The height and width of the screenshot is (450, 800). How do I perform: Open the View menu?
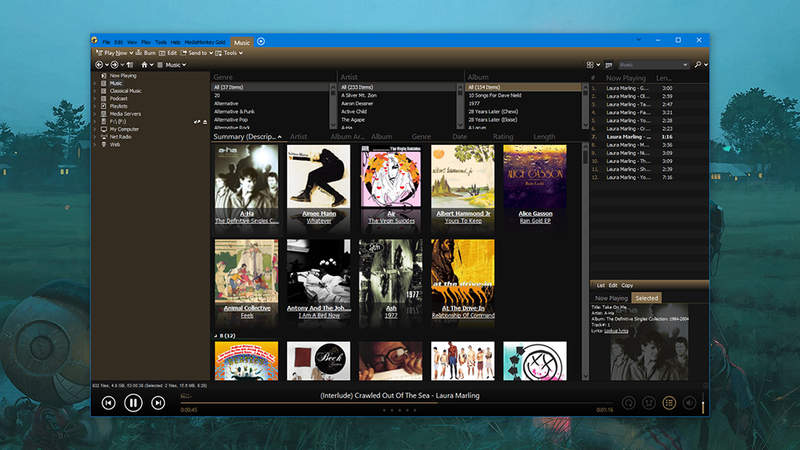[x=132, y=42]
